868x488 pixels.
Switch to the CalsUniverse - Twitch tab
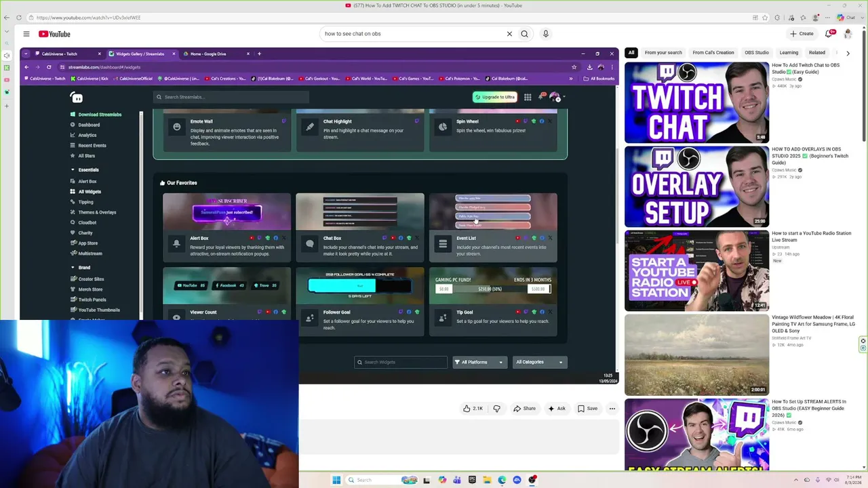pyautogui.click(x=68, y=54)
